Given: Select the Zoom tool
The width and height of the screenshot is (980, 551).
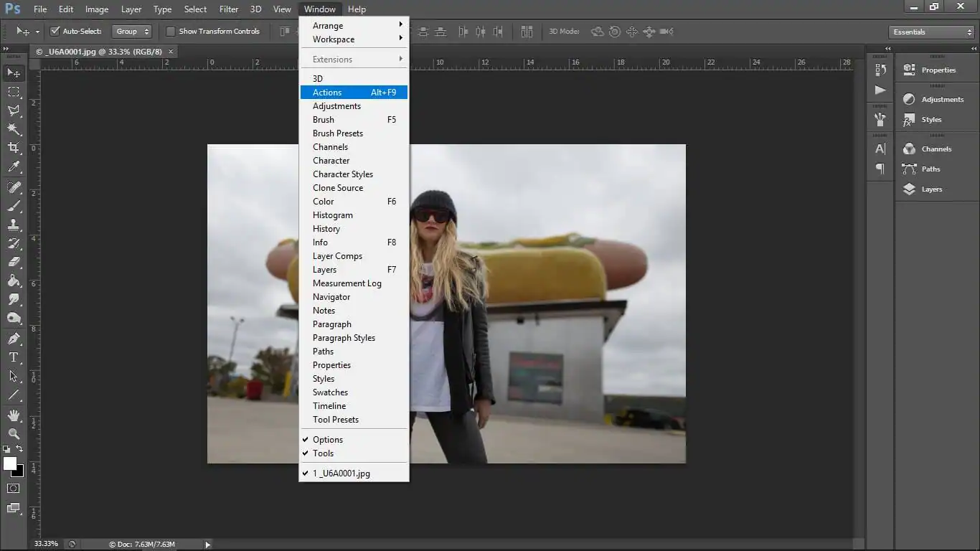Looking at the screenshot, I should coord(13,433).
